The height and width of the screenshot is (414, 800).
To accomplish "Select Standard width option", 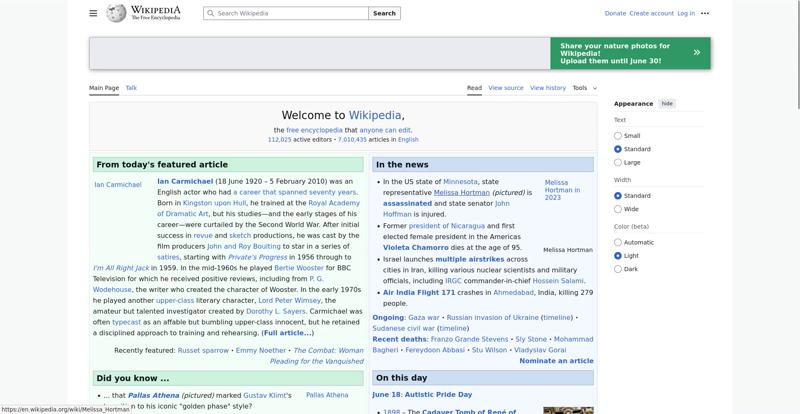I will pyautogui.click(x=617, y=196).
